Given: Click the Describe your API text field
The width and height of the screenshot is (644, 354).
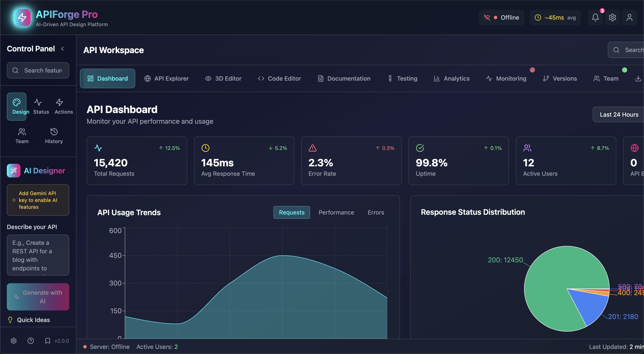Looking at the screenshot, I should 38,255.
